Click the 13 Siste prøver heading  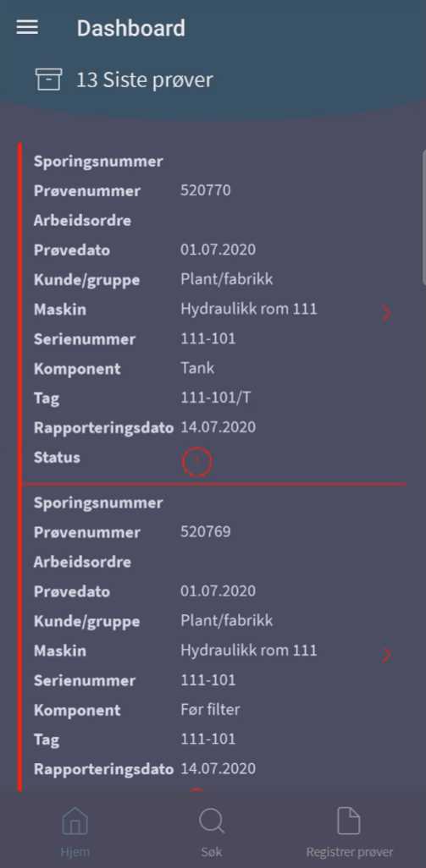coord(144,80)
